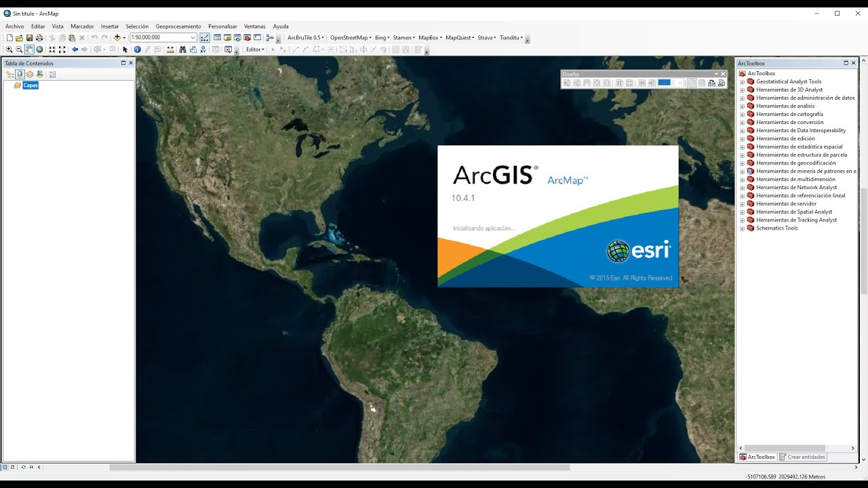Expand Herramientas de conversión toolbox

coord(742,123)
